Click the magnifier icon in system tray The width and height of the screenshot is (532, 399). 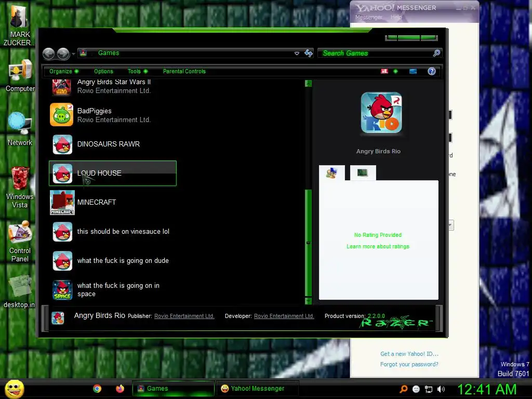coord(404,389)
